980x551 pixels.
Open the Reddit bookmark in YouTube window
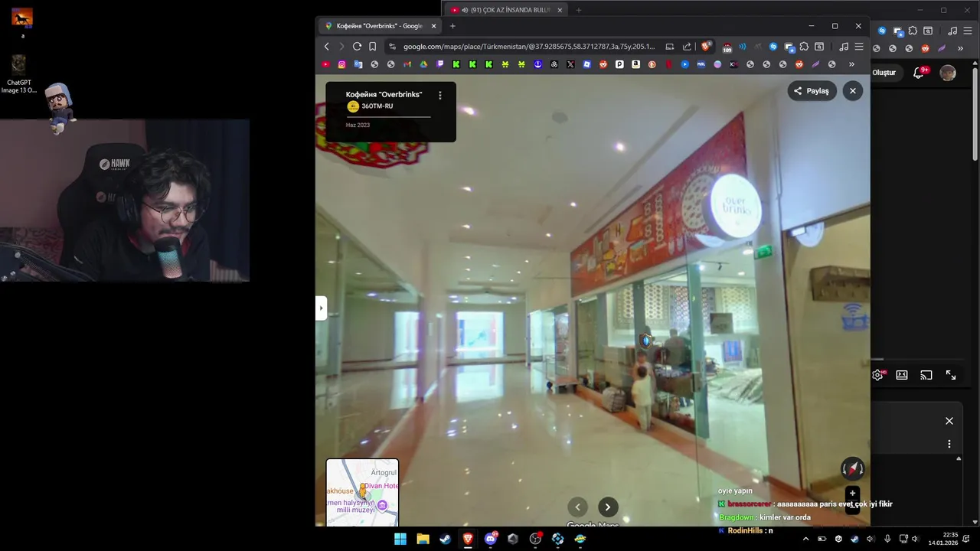click(x=925, y=48)
